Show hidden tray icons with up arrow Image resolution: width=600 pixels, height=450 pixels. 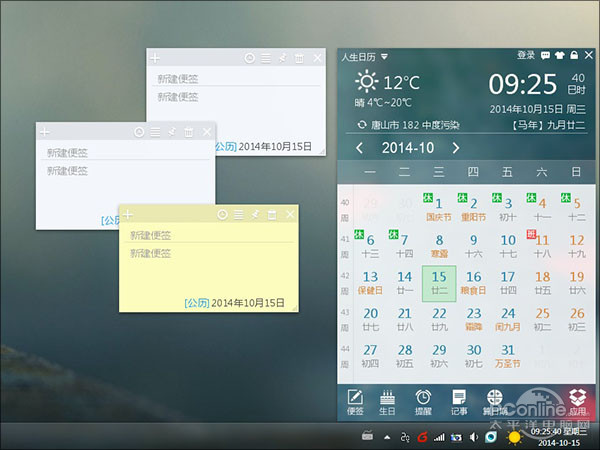[387, 437]
